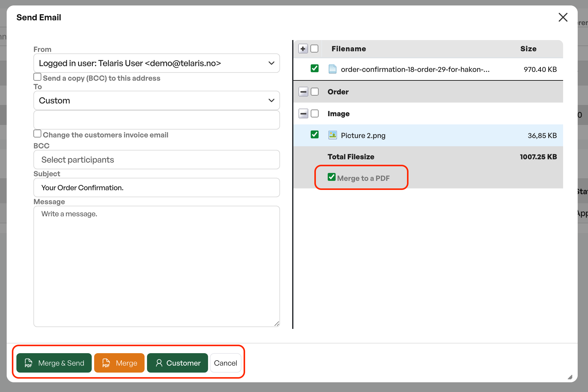Click into the Message text area
Viewport: 588px width, 392px height.
click(156, 266)
